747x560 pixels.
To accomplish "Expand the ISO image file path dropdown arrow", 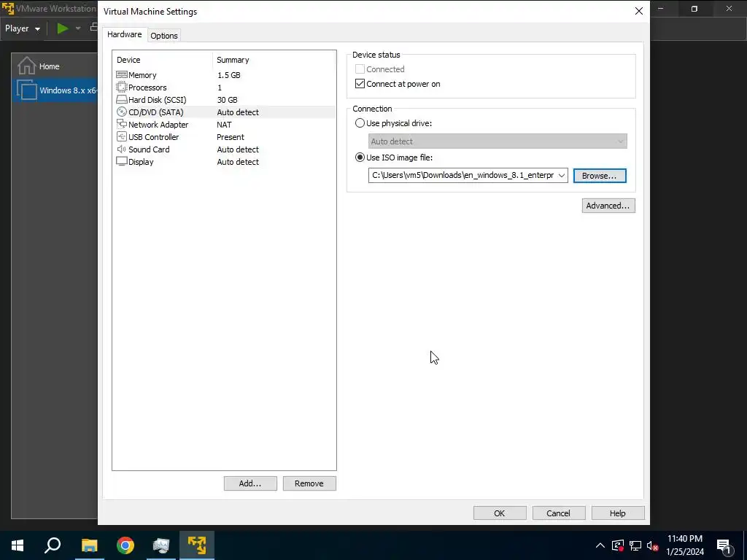I will click(562, 175).
